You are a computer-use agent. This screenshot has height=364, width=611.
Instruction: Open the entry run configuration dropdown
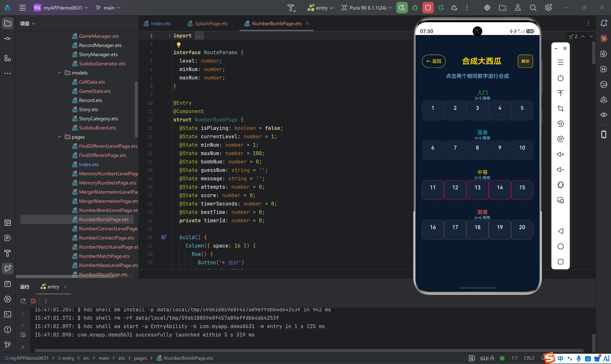point(320,8)
